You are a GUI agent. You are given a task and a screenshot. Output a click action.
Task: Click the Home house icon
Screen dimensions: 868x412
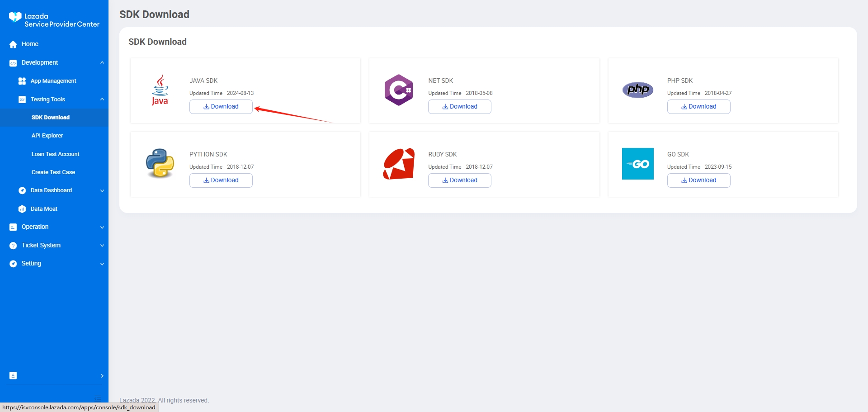pyautogui.click(x=13, y=44)
